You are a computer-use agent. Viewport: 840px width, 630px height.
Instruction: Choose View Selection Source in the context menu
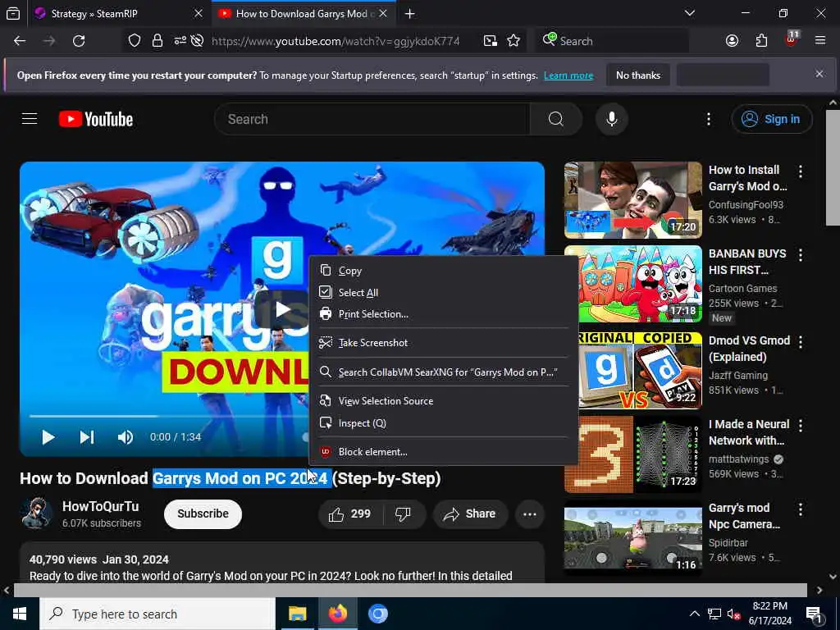click(x=444, y=400)
